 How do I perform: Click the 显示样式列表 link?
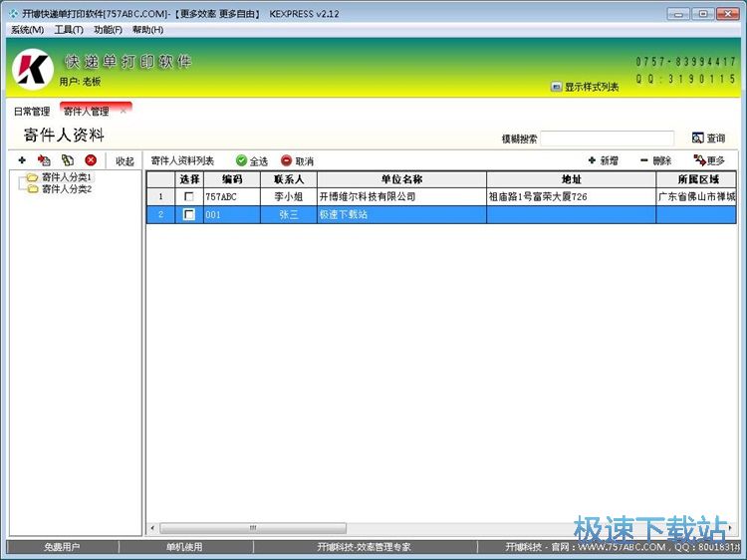pos(592,87)
